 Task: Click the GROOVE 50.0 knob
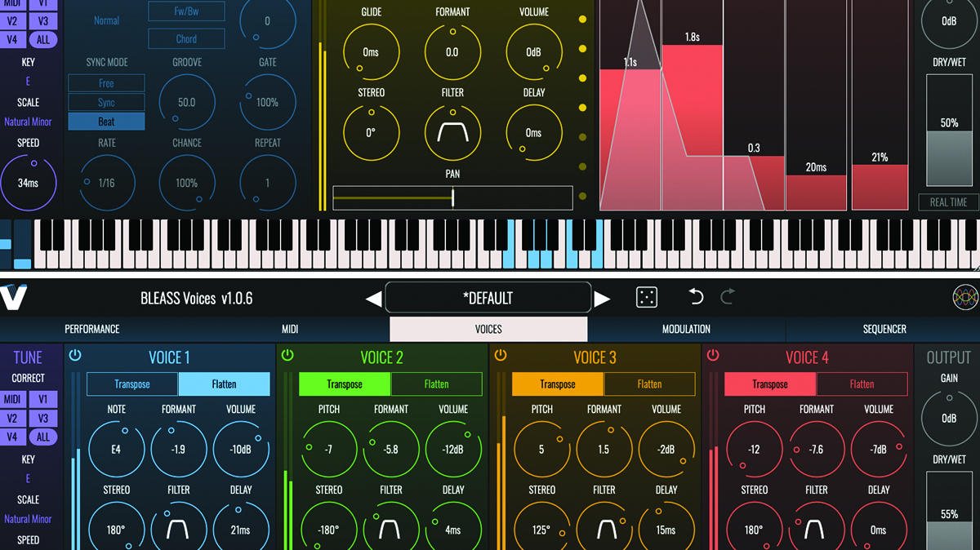coord(187,102)
